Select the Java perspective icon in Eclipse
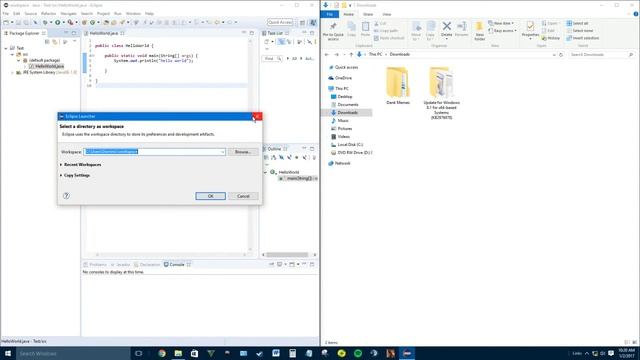This screenshot has height=360, width=640. (x=313, y=22)
